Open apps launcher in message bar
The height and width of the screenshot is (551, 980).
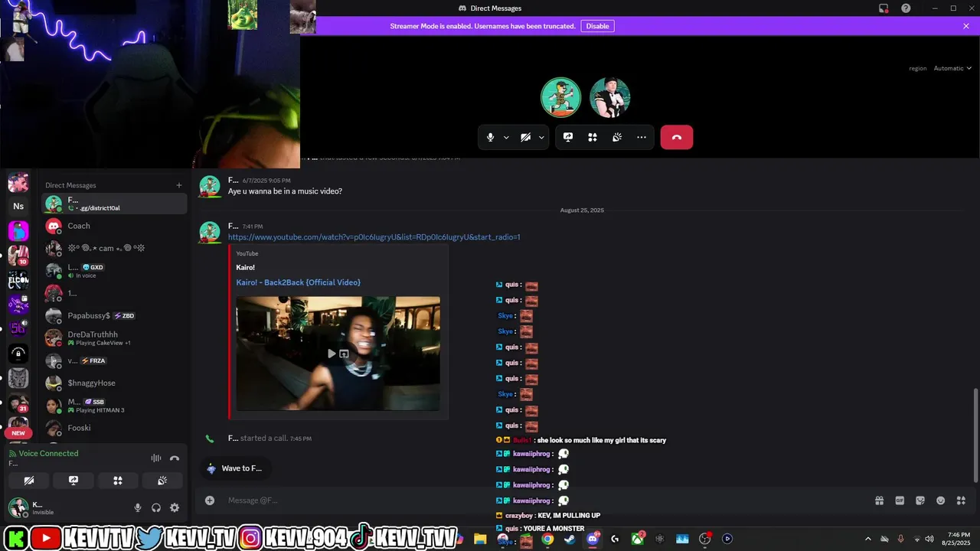pyautogui.click(x=961, y=500)
